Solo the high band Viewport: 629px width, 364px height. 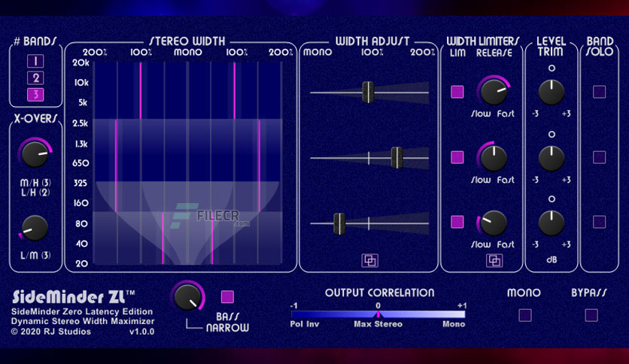pos(600,92)
